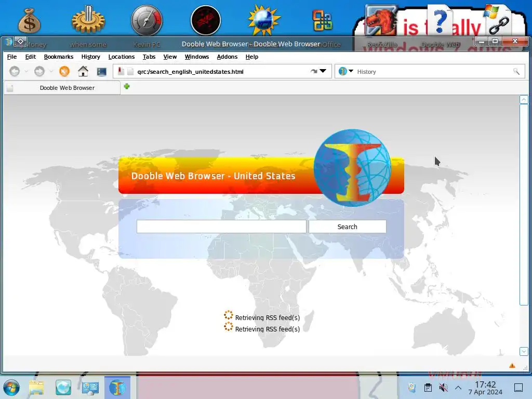Click the taskbar clock showing 17:42
The height and width of the screenshot is (399, 532).
tap(485, 388)
